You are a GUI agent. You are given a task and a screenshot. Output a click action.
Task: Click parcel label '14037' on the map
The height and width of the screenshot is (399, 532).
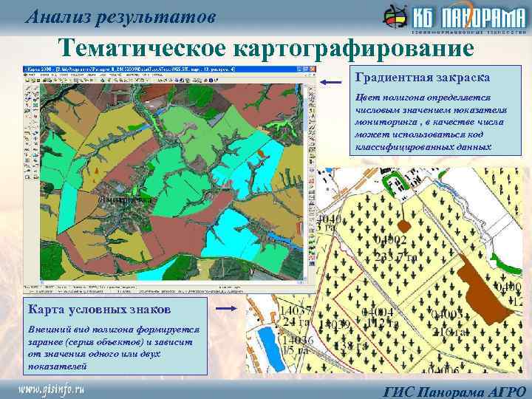tap(295, 310)
